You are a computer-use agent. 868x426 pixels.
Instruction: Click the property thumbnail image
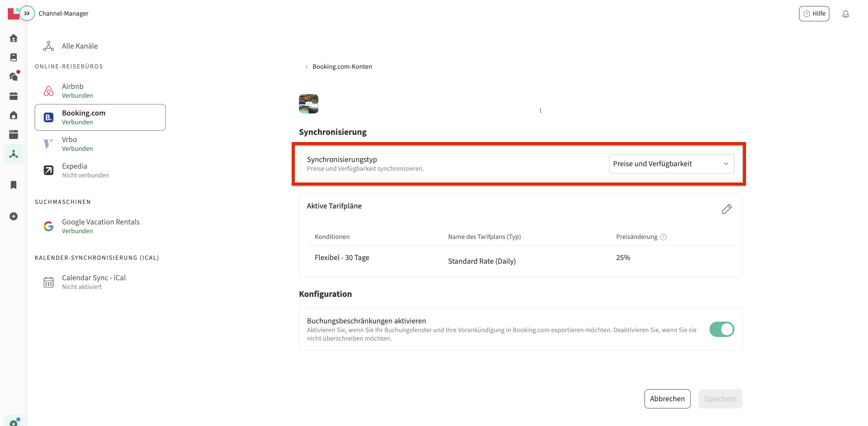click(308, 104)
